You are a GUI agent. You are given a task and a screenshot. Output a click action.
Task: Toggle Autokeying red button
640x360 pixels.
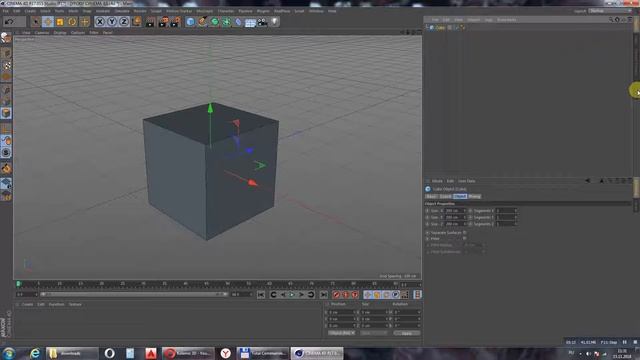(x=346, y=295)
